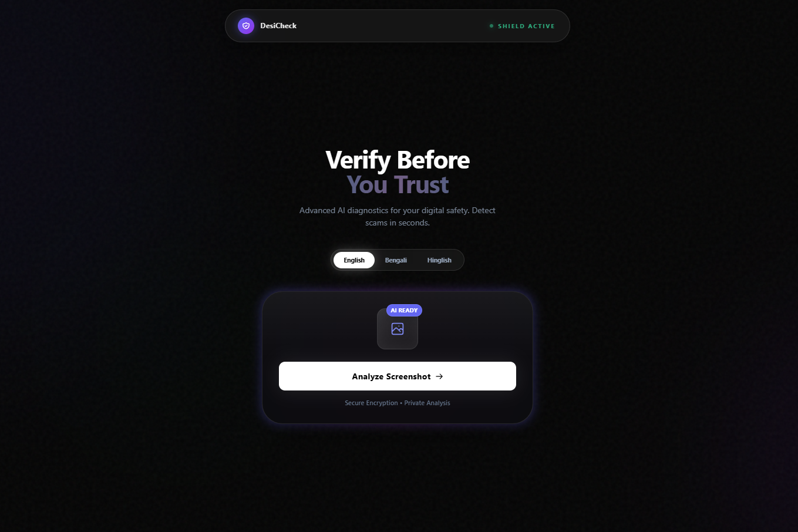The width and height of the screenshot is (798, 532).
Task: Click the Verify Before heading
Action: [x=398, y=160]
